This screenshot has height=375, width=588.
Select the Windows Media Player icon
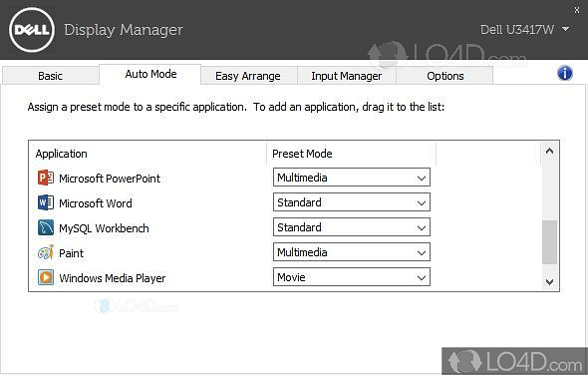46,277
